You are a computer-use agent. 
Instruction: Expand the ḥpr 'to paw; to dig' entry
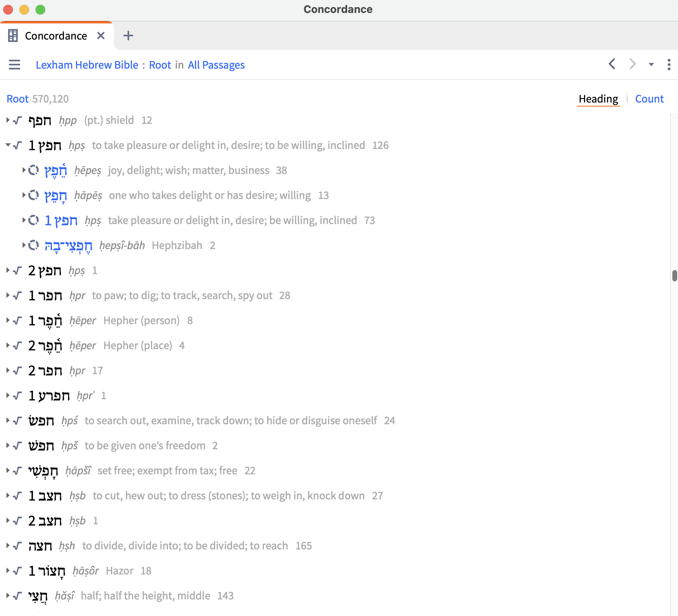(8, 295)
